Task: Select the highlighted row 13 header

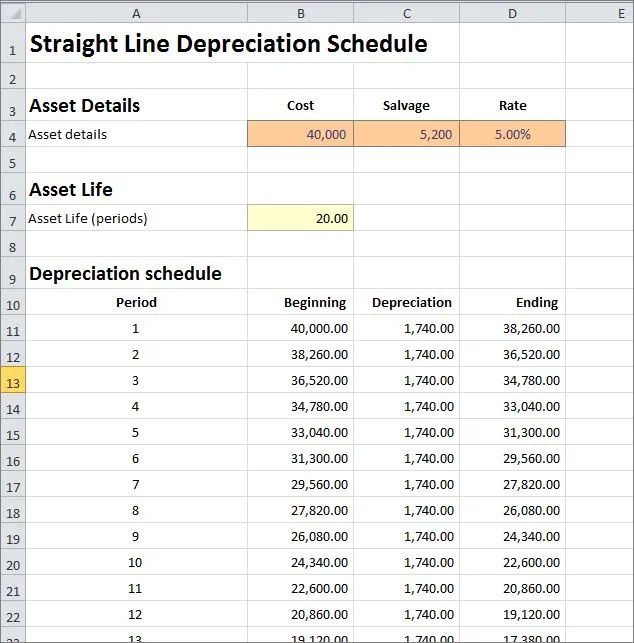Action: tap(13, 380)
